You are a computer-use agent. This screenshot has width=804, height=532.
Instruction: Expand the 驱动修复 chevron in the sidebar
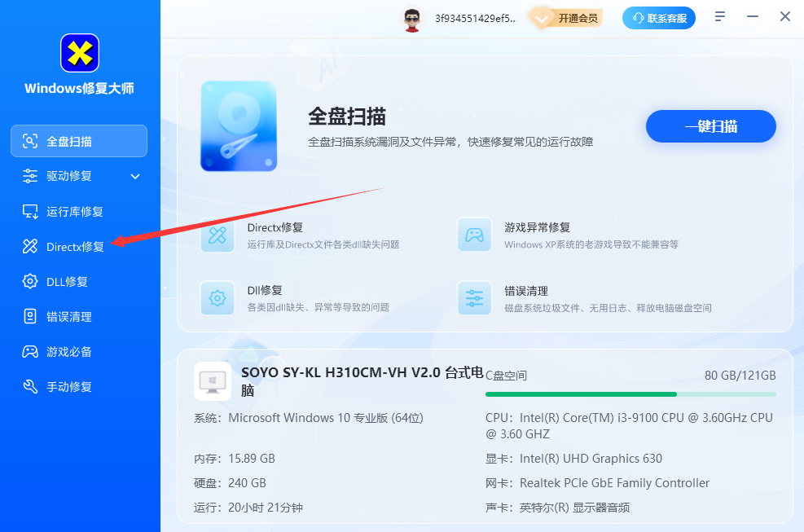coord(135,177)
